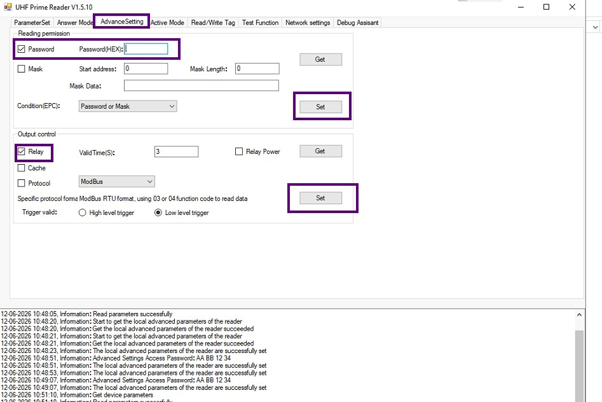Viewport: 602px width, 402px height.
Task: Click the Mask Data text field
Action: coord(201,86)
